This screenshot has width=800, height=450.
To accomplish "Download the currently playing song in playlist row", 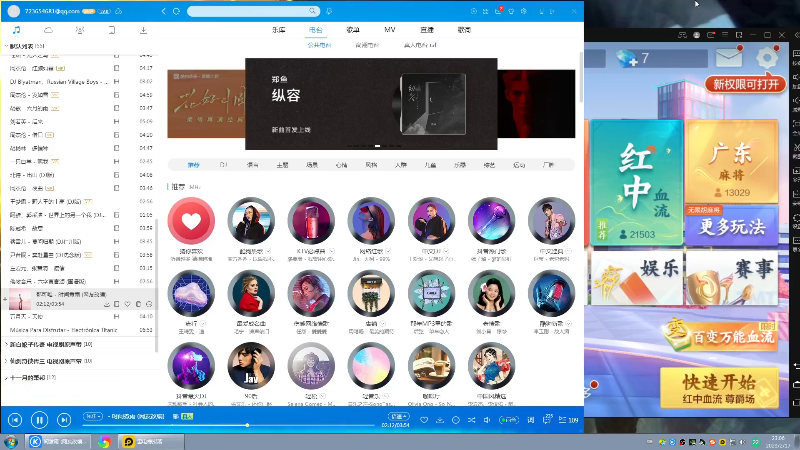I will 107,304.
